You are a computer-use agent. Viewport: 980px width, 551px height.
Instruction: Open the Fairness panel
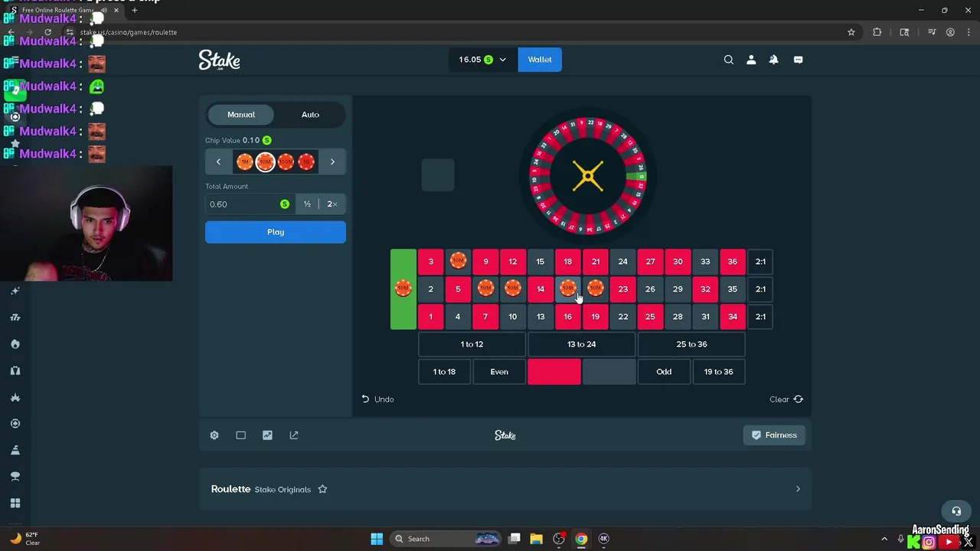click(x=774, y=435)
